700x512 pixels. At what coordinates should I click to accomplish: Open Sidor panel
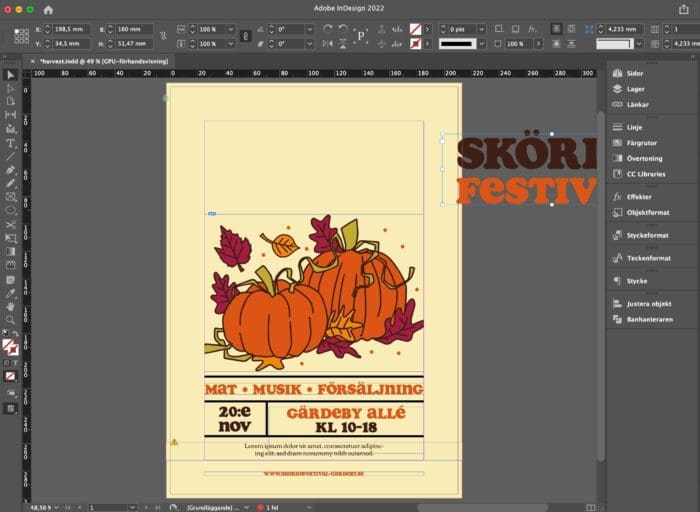pyautogui.click(x=634, y=73)
